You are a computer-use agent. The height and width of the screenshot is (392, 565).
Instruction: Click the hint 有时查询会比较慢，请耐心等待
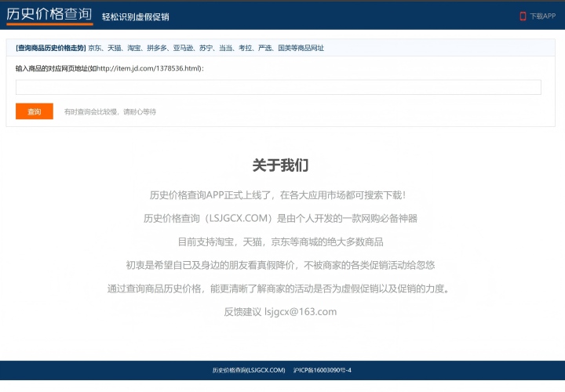coord(110,112)
